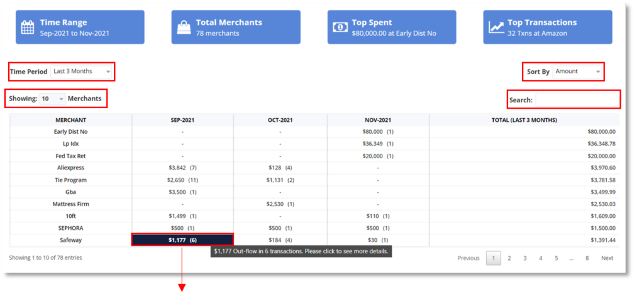
Task: Click the $36,348.78 total value
Action: (601, 144)
